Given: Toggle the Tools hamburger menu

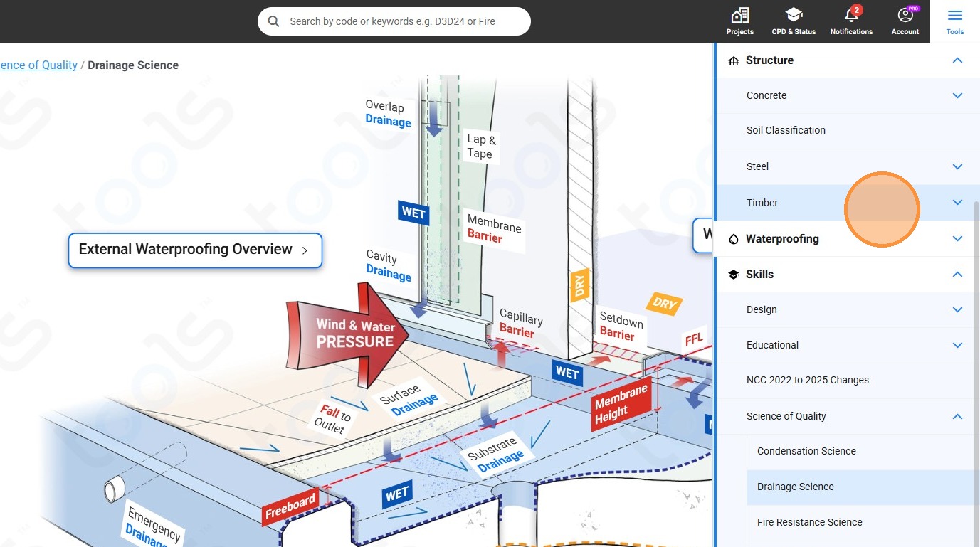Looking at the screenshot, I should (x=955, y=21).
